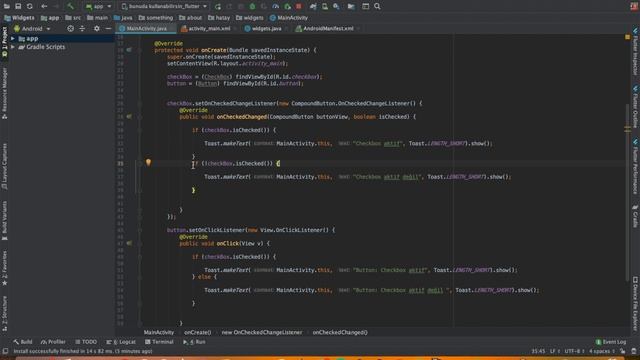
Task: Open the app run configuration dropdown
Action: coord(98,6)
